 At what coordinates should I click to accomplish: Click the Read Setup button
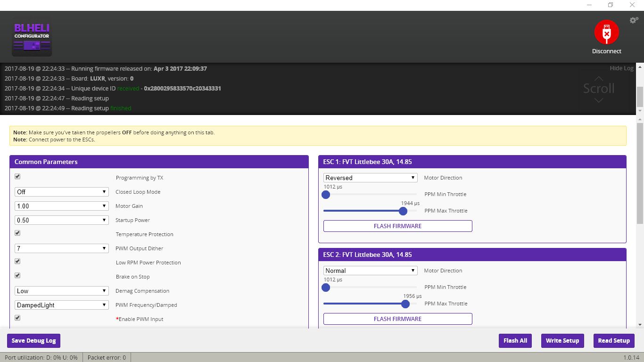coord(614,340)
